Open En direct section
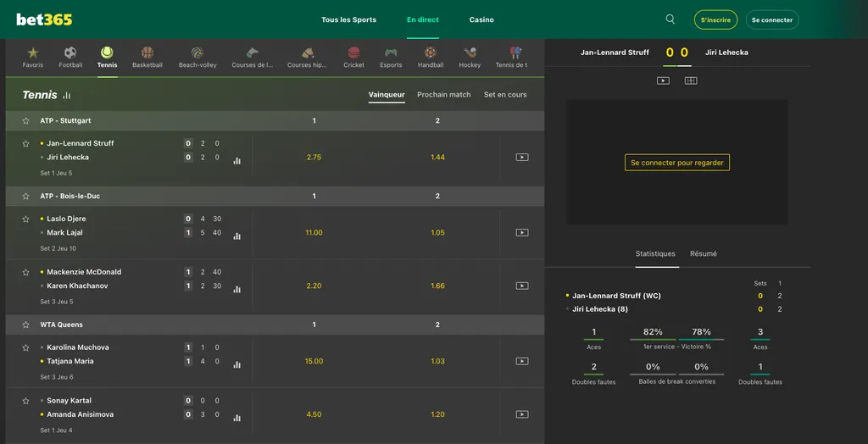 (x=423, y=19)
